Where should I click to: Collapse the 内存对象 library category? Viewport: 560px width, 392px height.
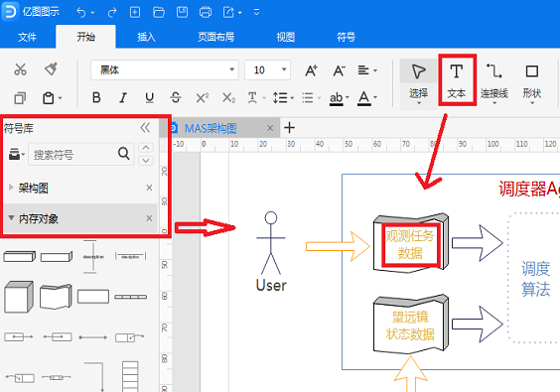coord(11,217)
